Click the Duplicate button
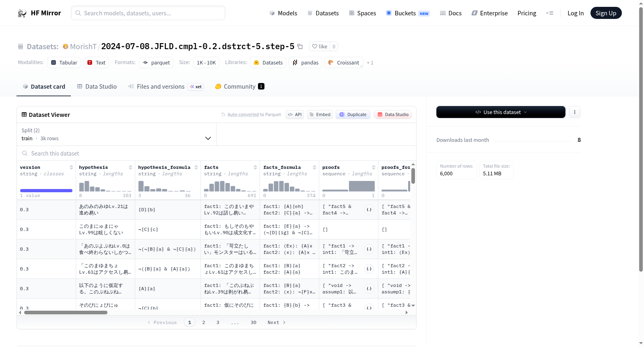 tap(353, 114)
